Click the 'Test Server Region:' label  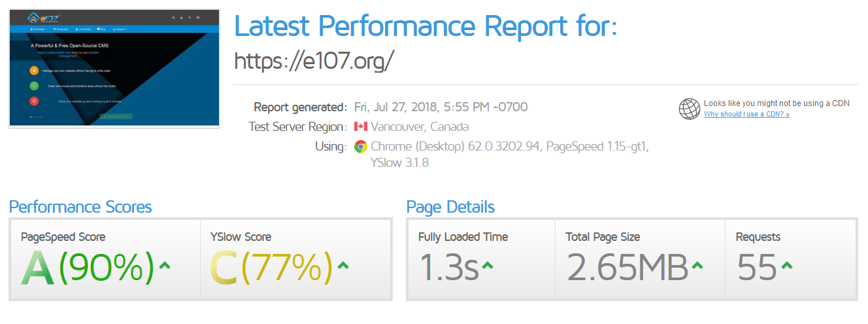point(298,127)
